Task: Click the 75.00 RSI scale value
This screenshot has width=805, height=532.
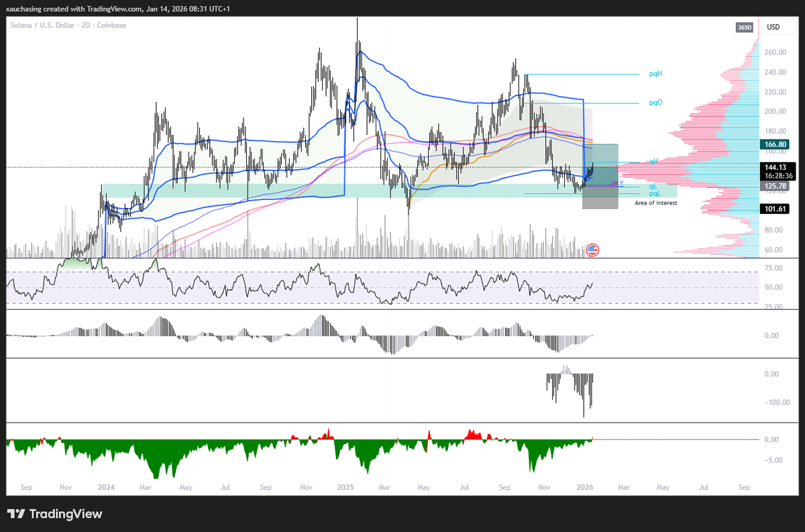Action: click(x=772, y=268)
